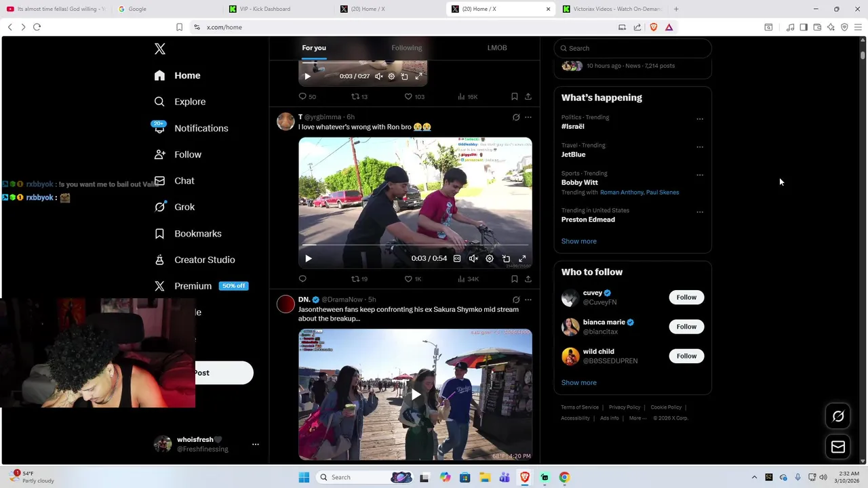
Task: Click the X search field
Action: point(633,48)
